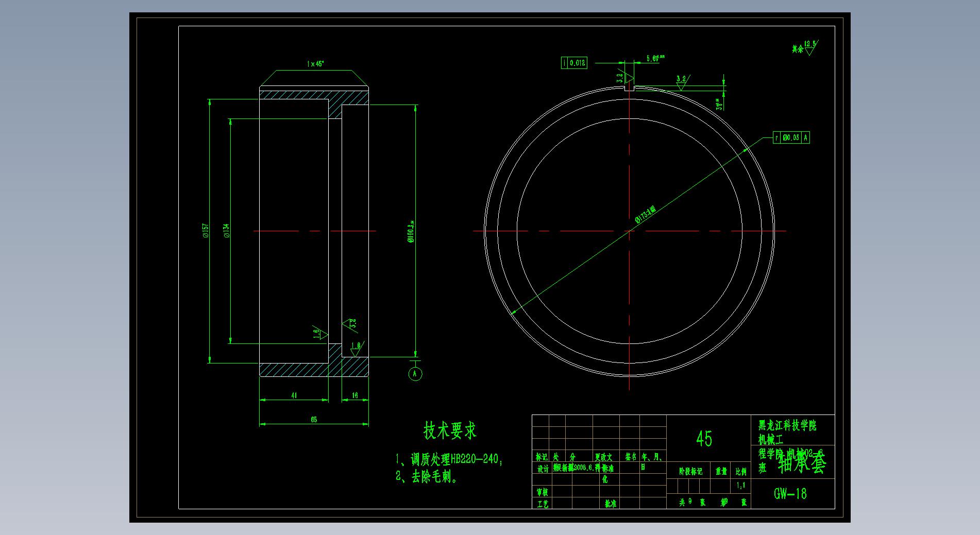Click the 设计 row label

click(x=543, y=469)
